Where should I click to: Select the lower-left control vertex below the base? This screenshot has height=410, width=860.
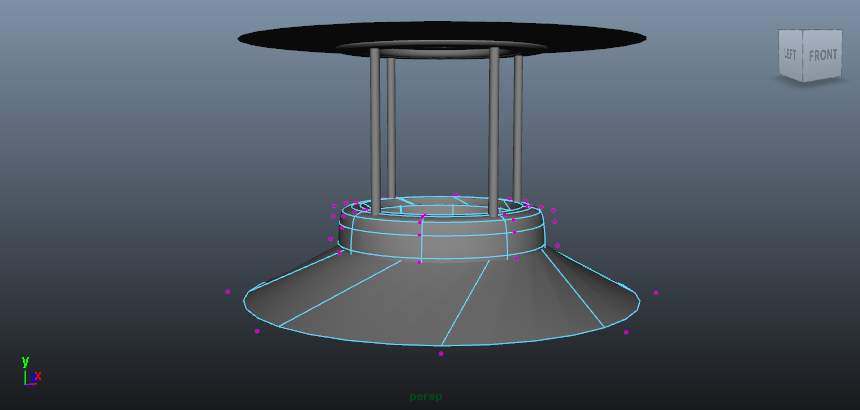click(x=257, y=331)
